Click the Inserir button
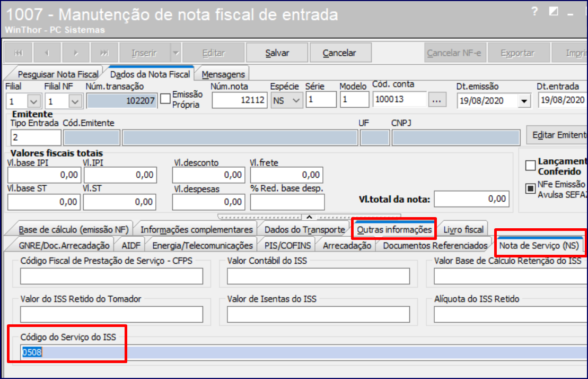Image resolution: width=588 pixels, height=379 pixels. (x=144, y=53)
